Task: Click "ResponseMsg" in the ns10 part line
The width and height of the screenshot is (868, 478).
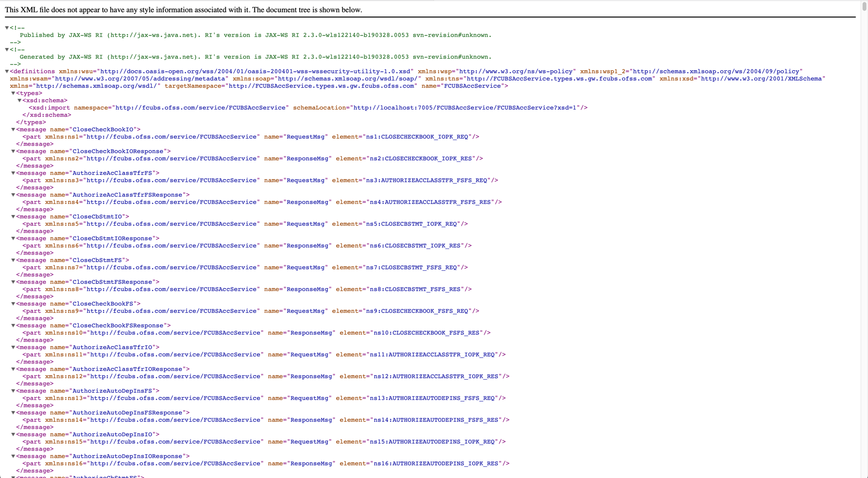Action: click(311, 333)
